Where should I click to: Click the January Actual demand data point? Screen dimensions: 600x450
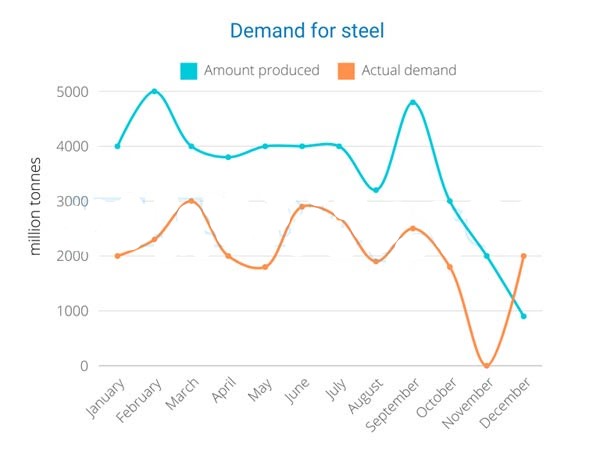tap(117, 256)
